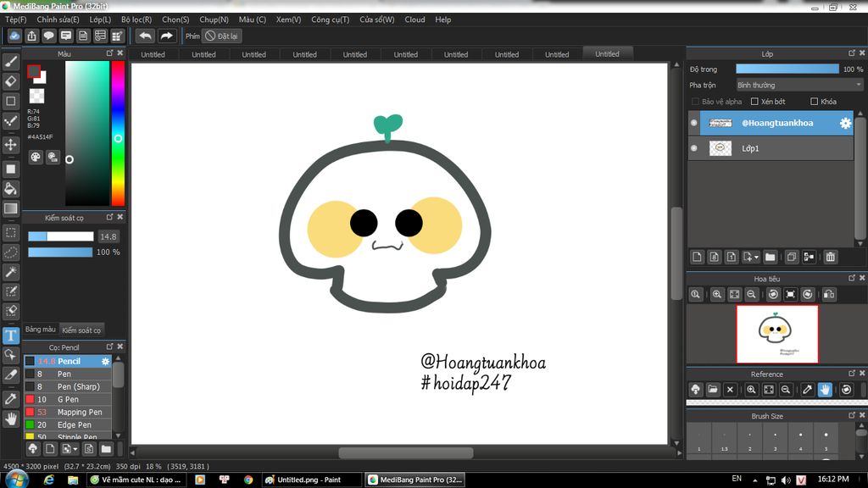Click the brush size slider bar

coord(61,237)
